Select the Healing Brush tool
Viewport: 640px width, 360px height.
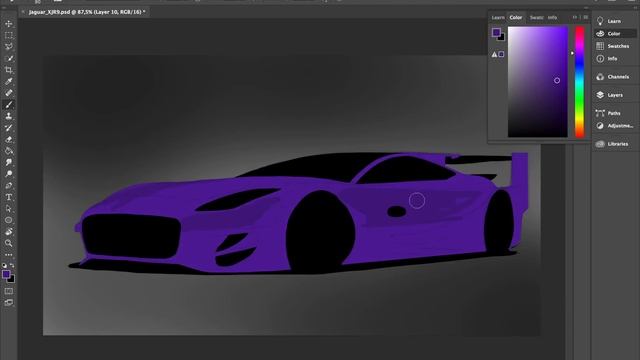point(9,93)
